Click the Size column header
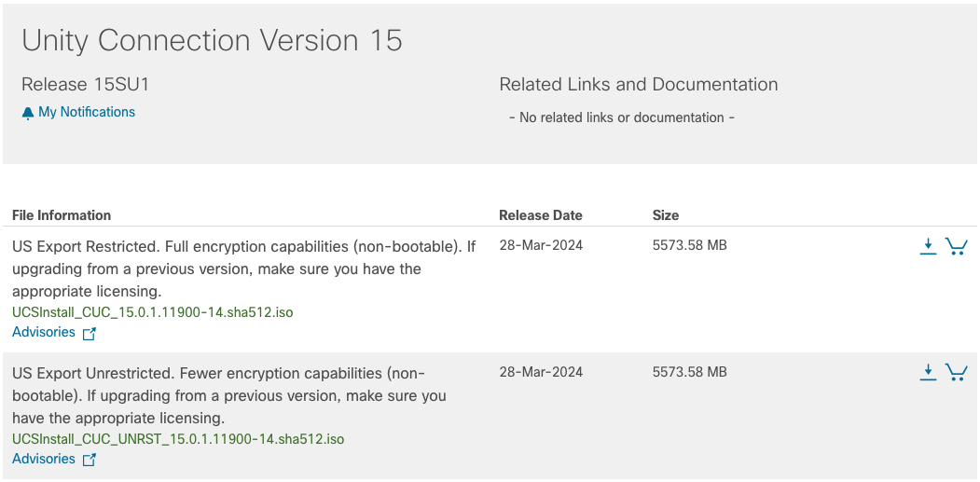The height and width of the screenshot is (482, 980). (x=666, y=215)
